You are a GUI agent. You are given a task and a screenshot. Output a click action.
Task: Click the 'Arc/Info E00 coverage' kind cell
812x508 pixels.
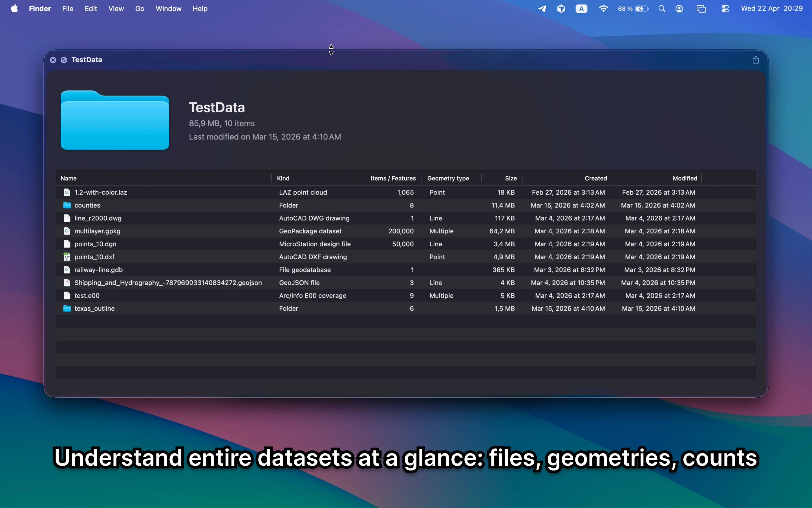[313, 295]
